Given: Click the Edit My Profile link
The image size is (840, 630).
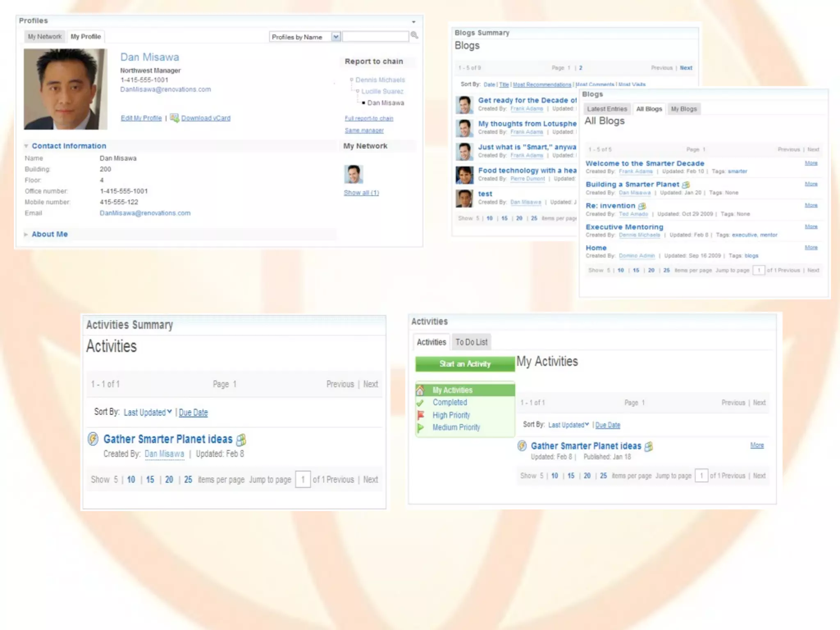Looking at the screenshot, I should [x=141, y=118].
